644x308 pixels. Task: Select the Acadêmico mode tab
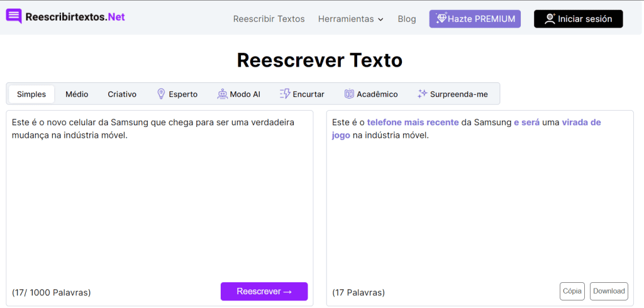click(x=371, y=94)
